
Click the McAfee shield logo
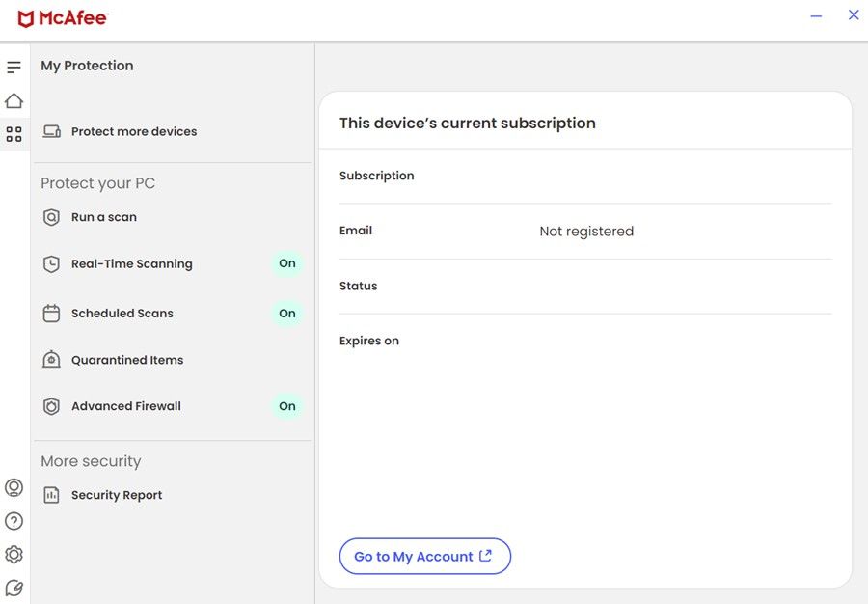26,18
